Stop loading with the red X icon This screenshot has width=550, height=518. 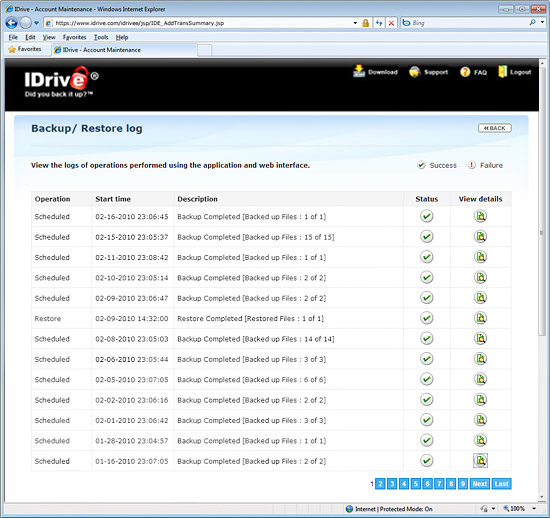point(391,23)
